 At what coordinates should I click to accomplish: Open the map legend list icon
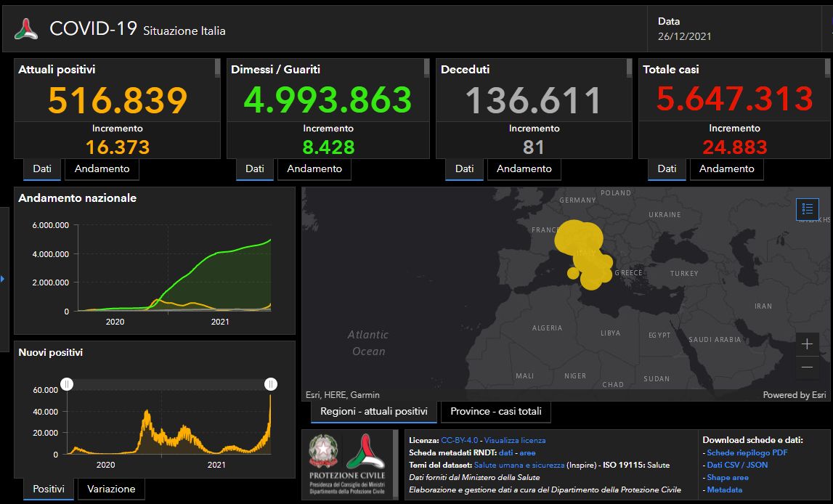(x=807, y=209)
